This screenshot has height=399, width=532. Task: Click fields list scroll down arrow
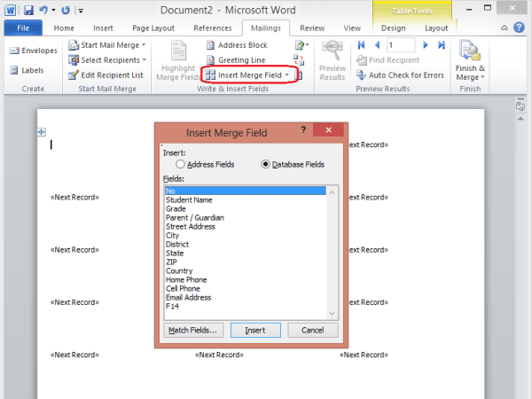(332, 314)
